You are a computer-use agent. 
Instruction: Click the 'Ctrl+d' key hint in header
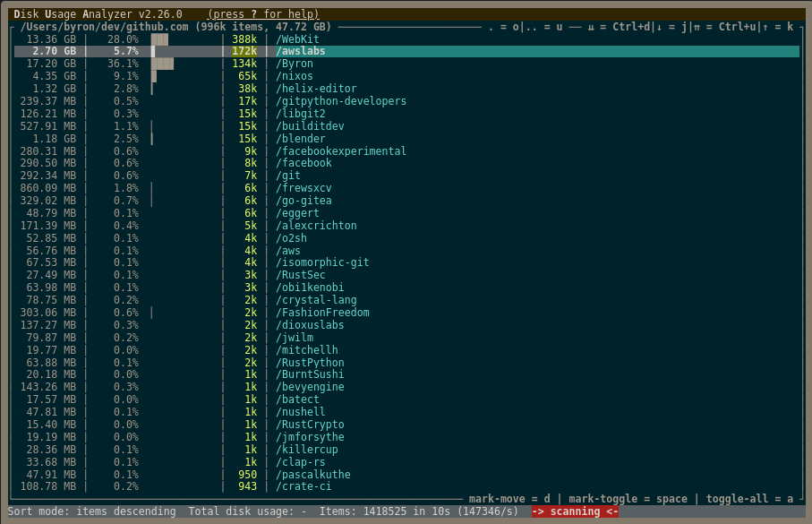point(631,27)
